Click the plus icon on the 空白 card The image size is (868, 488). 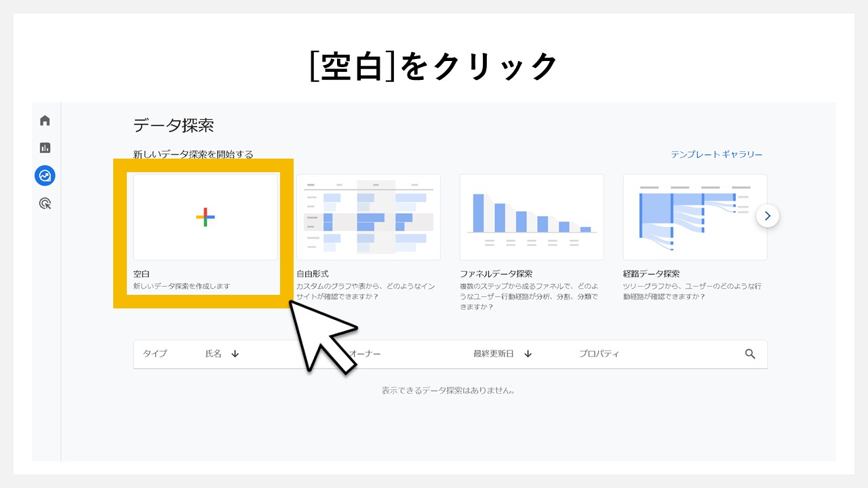pyautogui.click(x=205, y=217)
